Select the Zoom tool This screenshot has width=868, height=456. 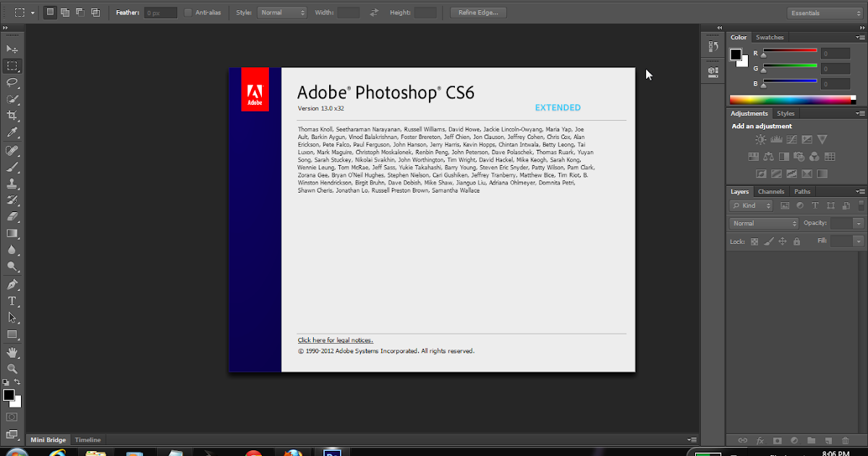[x=12, y=369]
